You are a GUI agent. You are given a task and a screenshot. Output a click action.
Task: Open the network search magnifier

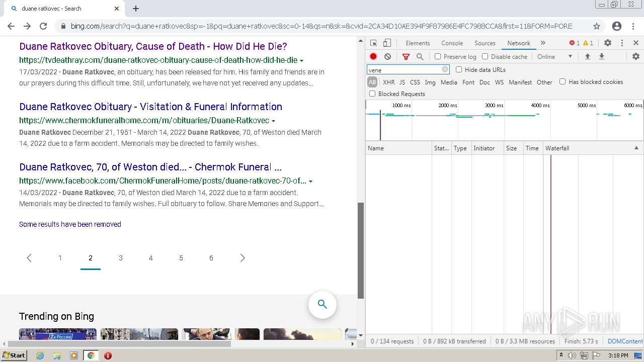pos(420,57)
